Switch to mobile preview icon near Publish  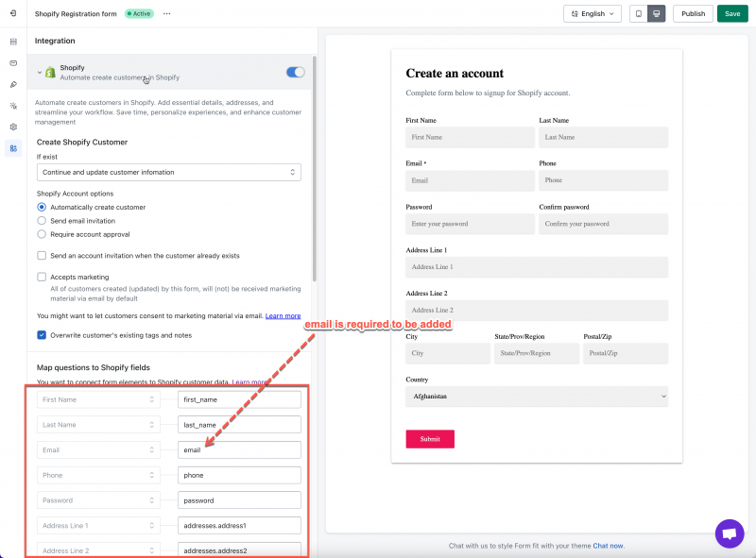coord(637,14)
